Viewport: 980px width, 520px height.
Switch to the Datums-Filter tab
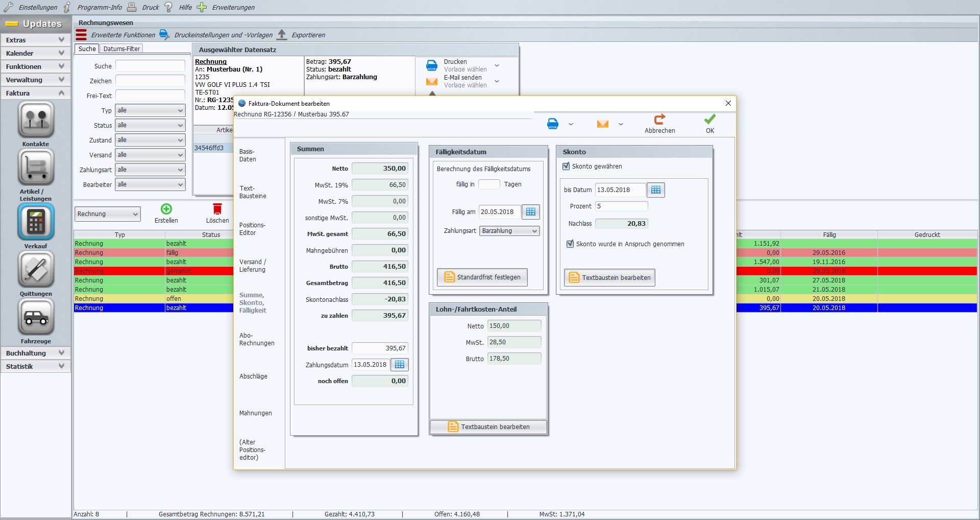click(121, 49)
